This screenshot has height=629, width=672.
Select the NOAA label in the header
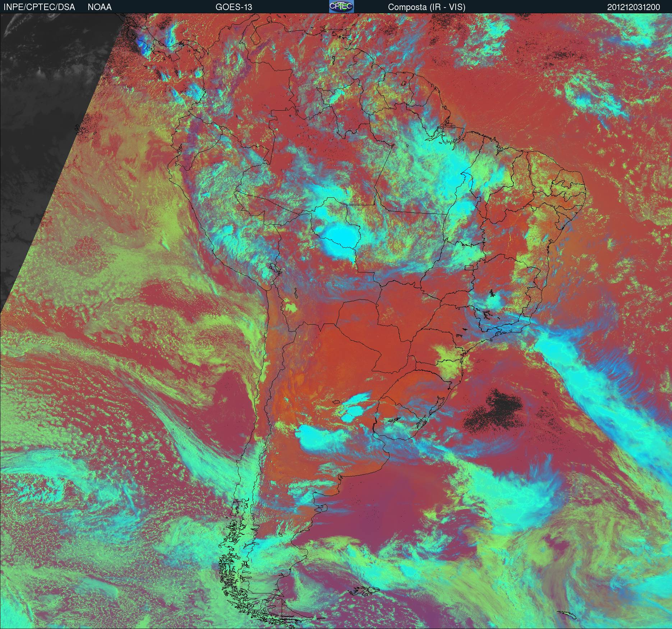point(100,7)
